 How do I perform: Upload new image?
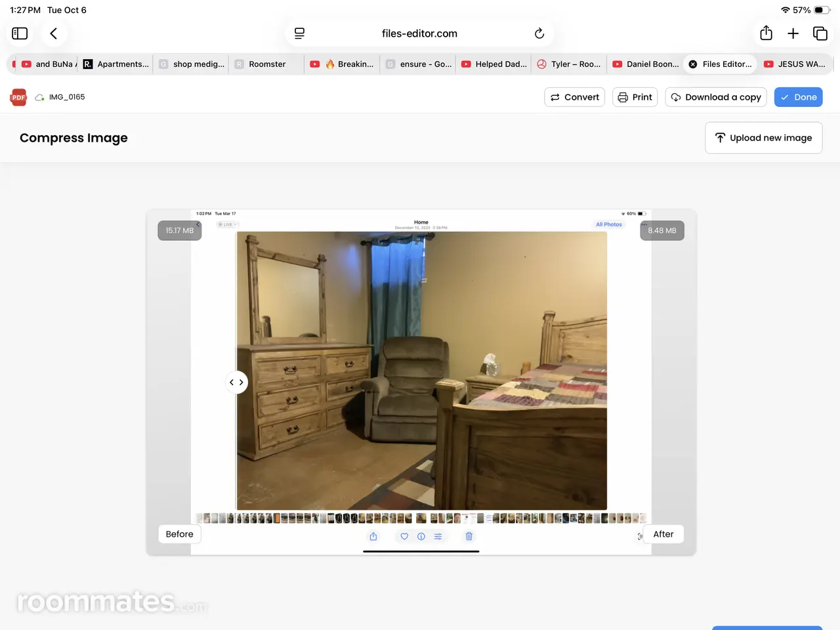coord(764,138)
